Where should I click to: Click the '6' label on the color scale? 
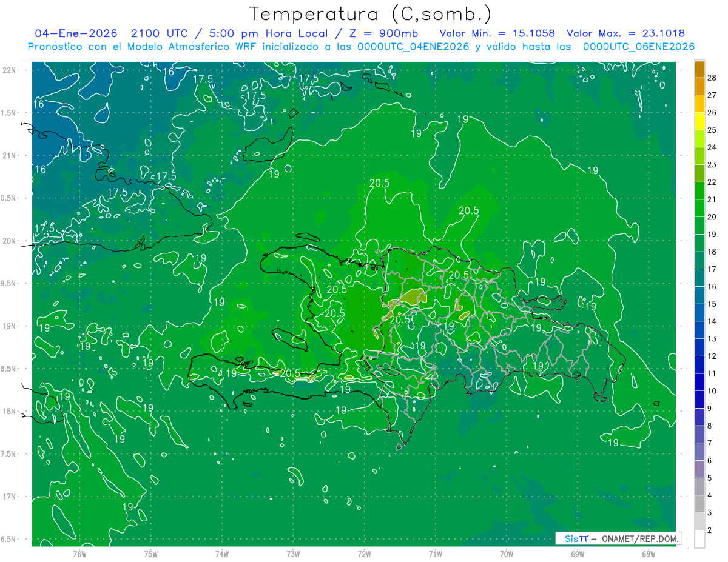coord(710,461)
